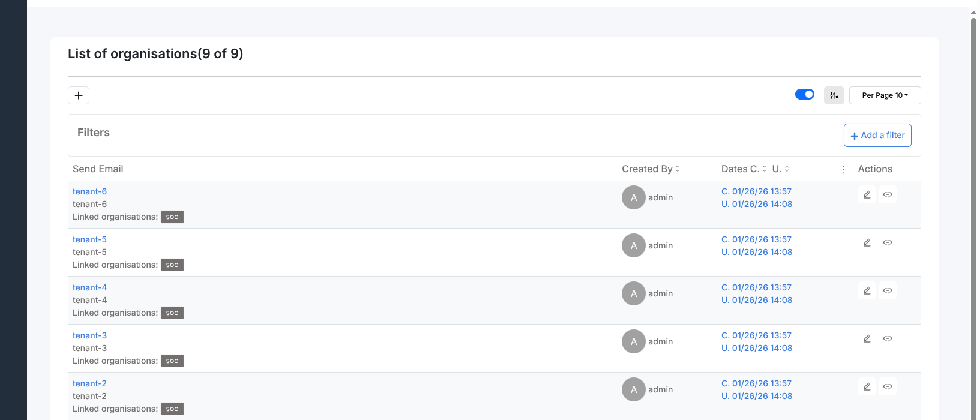
Task: Click updated date of tenant-4
Action: coord(757,300)
